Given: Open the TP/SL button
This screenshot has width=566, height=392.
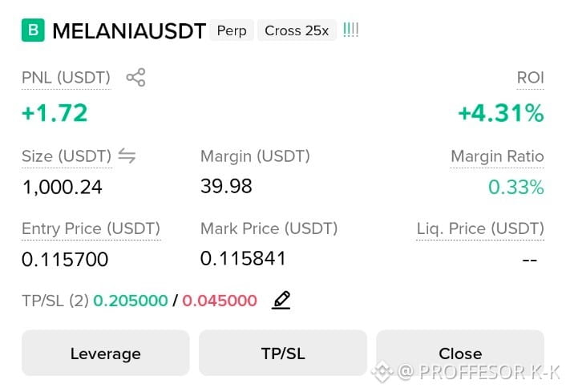Looking at the screenshot, I should pyautogui.click(x=283, y=353).
